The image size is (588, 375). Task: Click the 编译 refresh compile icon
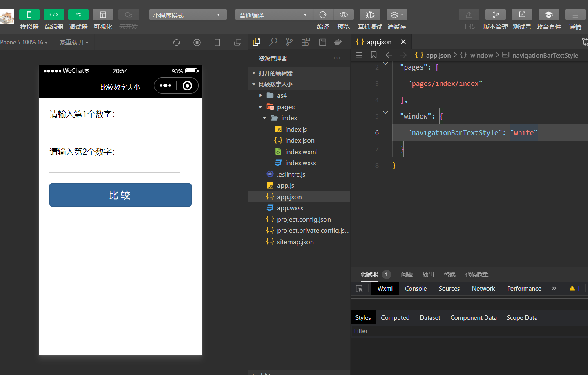pos(323,15)
